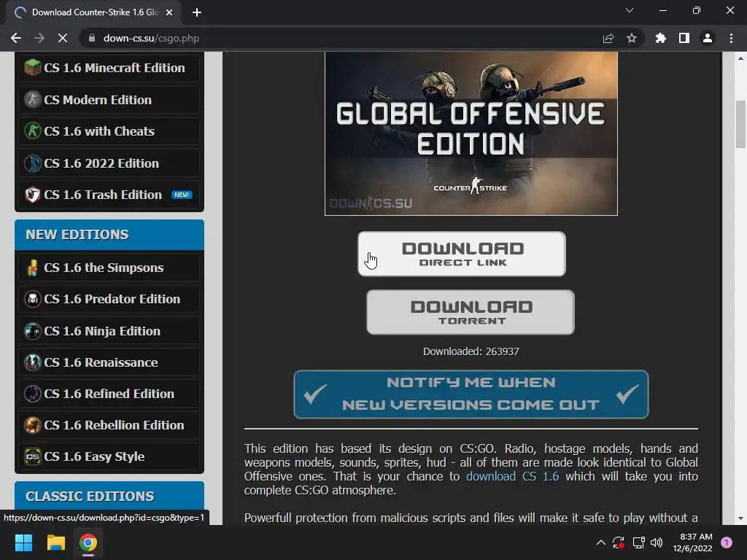Image resolution: width=747 pixels, height=560 pixels.
Task: Click the scrollbar up arrow
Action: tap(740, 58)
